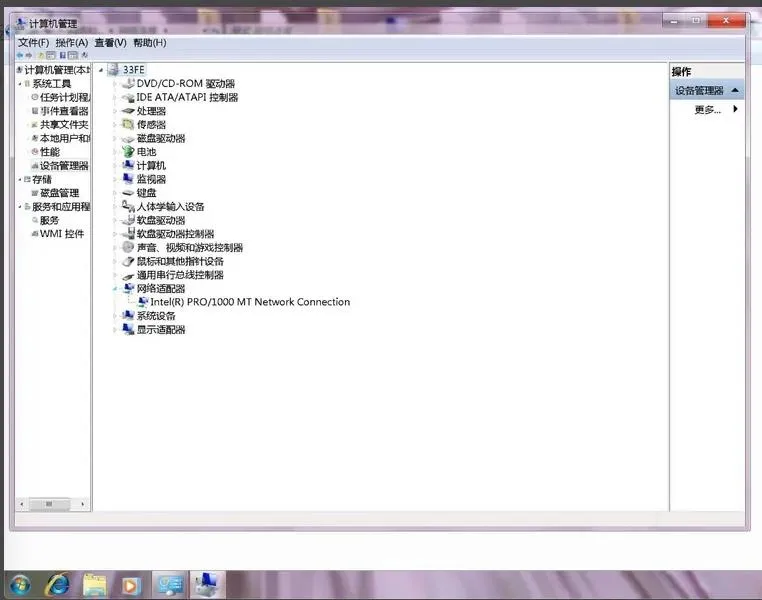Image resolution: width=762 pixels, height=600 pixels.
Task: Click the 33FE computer root icon
Action: click(x=114, y=69)
